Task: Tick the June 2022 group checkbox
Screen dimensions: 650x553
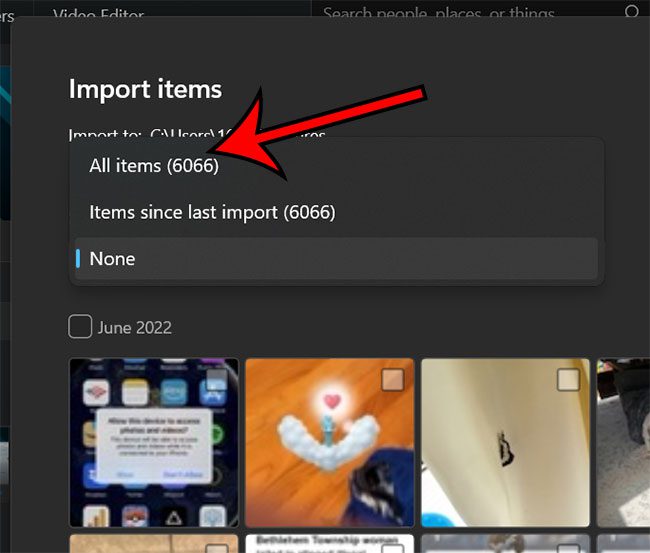Action: coord(80,327)
